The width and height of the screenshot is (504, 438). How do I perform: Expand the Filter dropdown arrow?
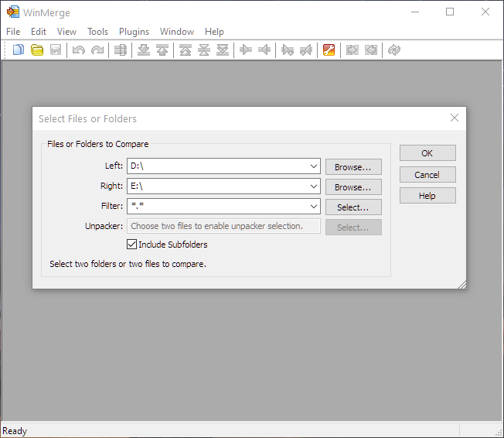tap(314, 207)
